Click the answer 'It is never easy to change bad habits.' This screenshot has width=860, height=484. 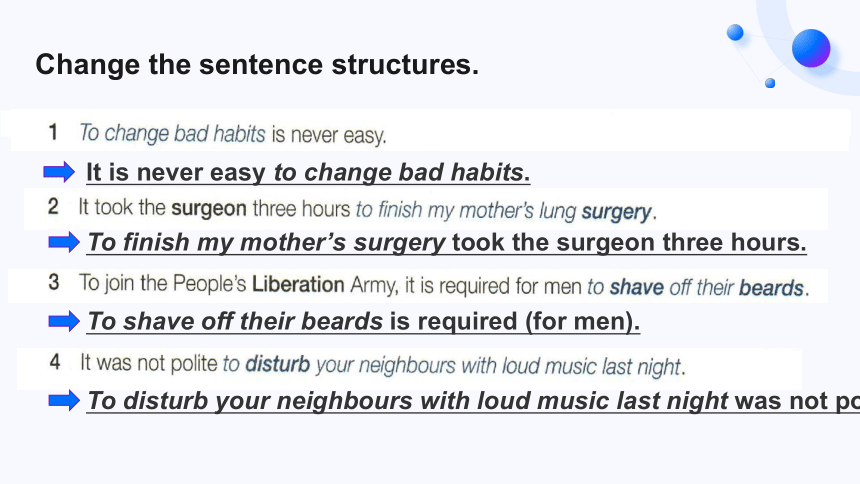coord(308,172)
